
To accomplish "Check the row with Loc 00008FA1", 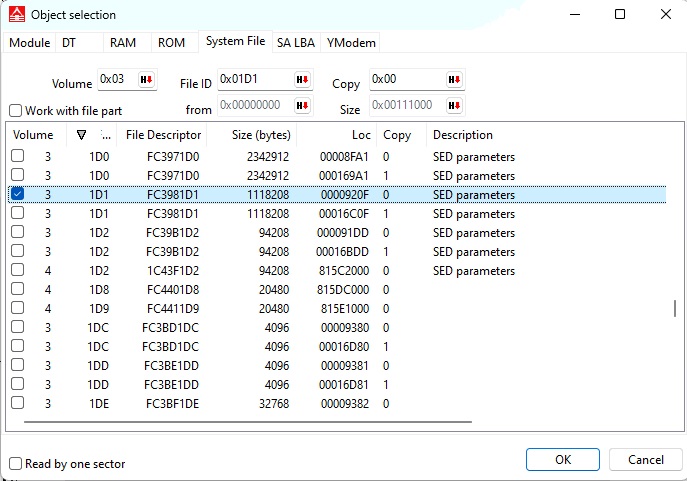I will pyautogui.click(x=18, y=156).
